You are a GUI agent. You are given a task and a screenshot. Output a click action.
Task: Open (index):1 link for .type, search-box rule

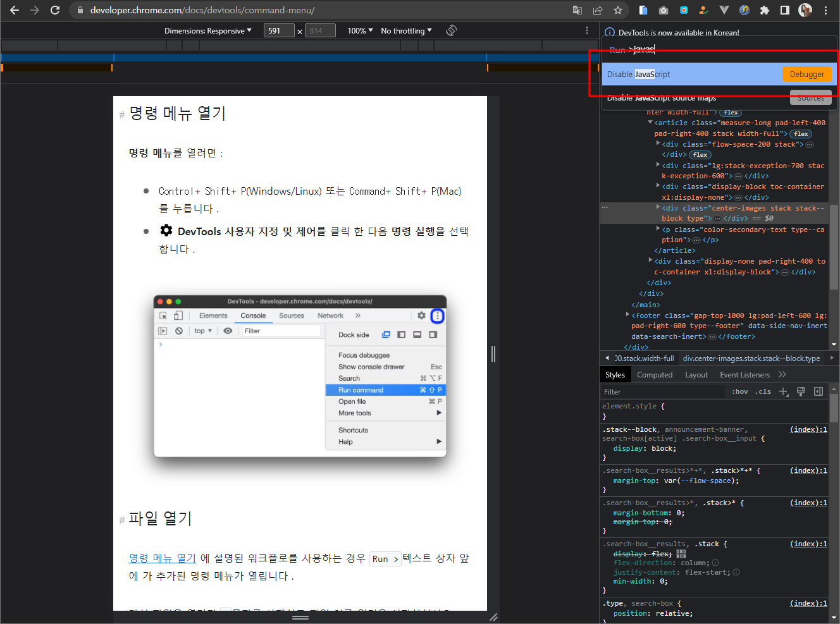pos(808,603)
